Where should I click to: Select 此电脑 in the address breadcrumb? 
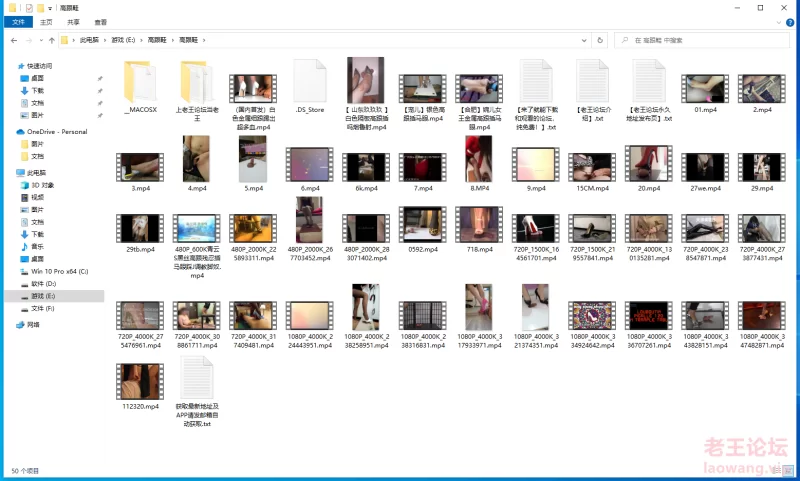(89, 40)
